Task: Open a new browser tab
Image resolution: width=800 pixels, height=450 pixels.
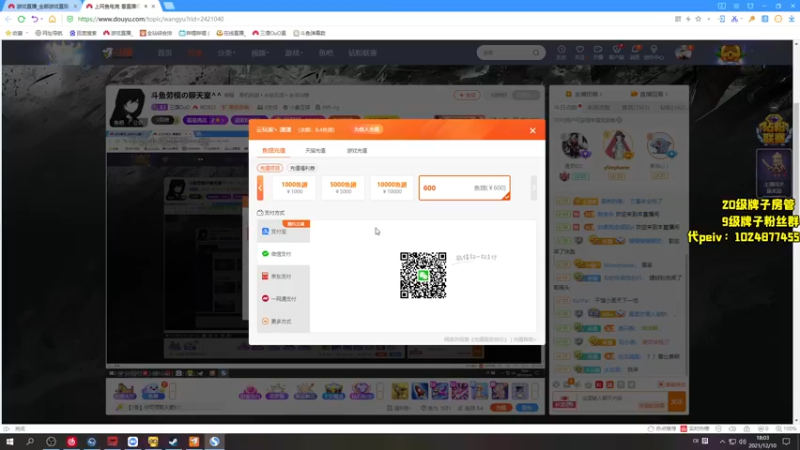Action: [x=169, y=6]
